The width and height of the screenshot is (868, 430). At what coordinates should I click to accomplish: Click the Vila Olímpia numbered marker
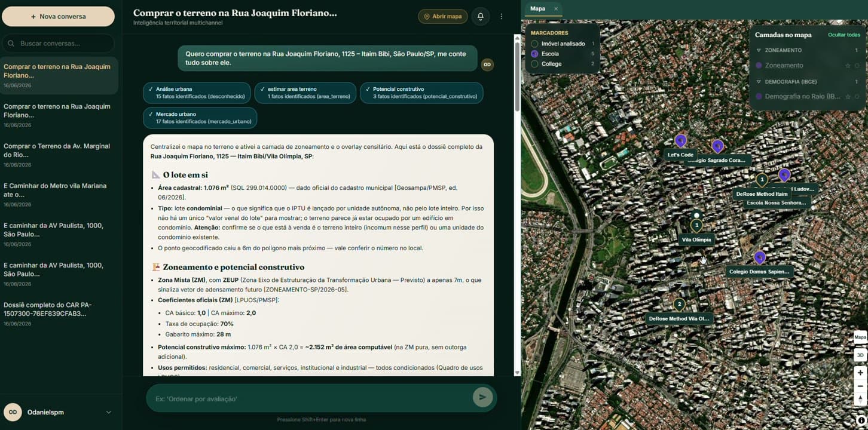[x=696, y=226]
